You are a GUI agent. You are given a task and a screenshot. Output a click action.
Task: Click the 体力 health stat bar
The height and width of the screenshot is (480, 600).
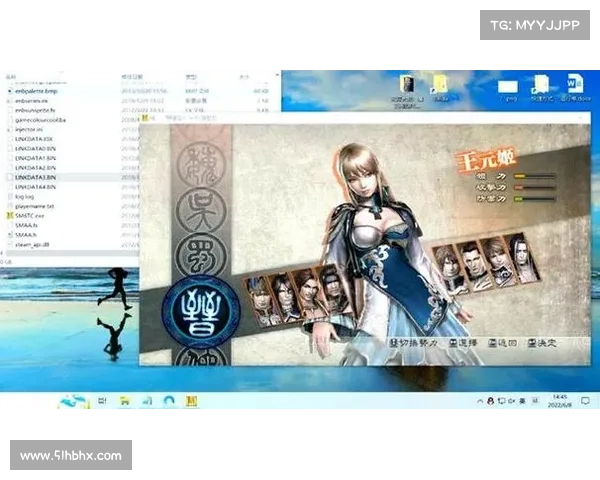[534, 176]
